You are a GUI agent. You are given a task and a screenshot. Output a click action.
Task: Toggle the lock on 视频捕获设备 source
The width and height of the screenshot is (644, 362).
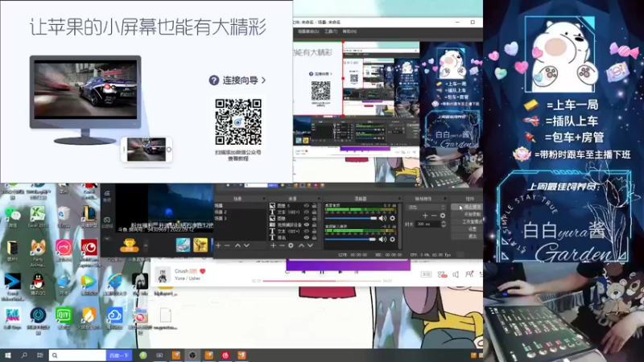coord(314,224)
